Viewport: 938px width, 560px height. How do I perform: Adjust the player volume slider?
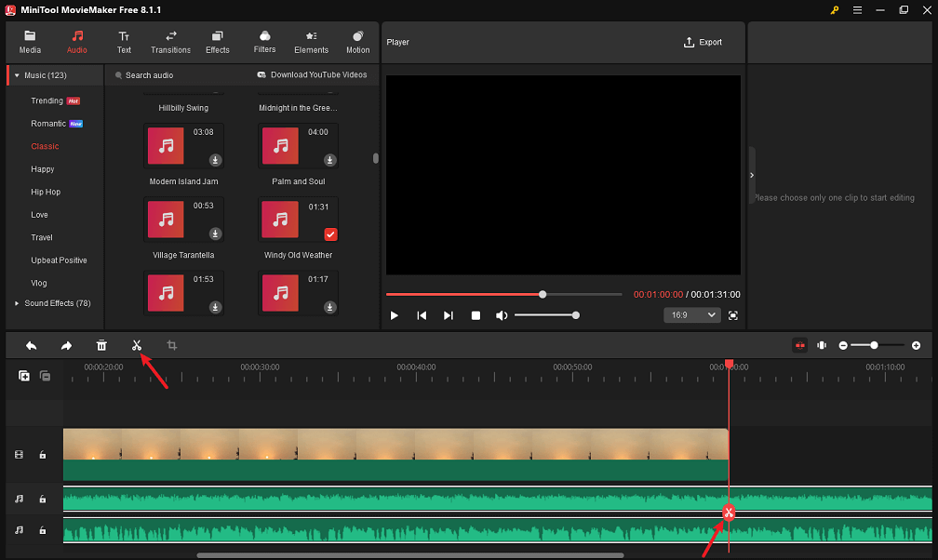tap(547, 315)
